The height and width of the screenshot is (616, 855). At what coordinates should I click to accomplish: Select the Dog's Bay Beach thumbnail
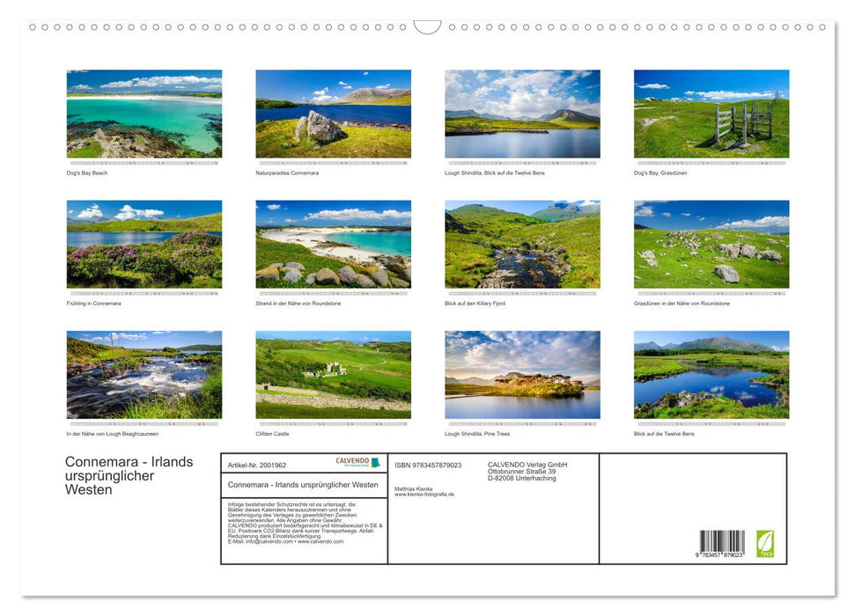[144, 113]
